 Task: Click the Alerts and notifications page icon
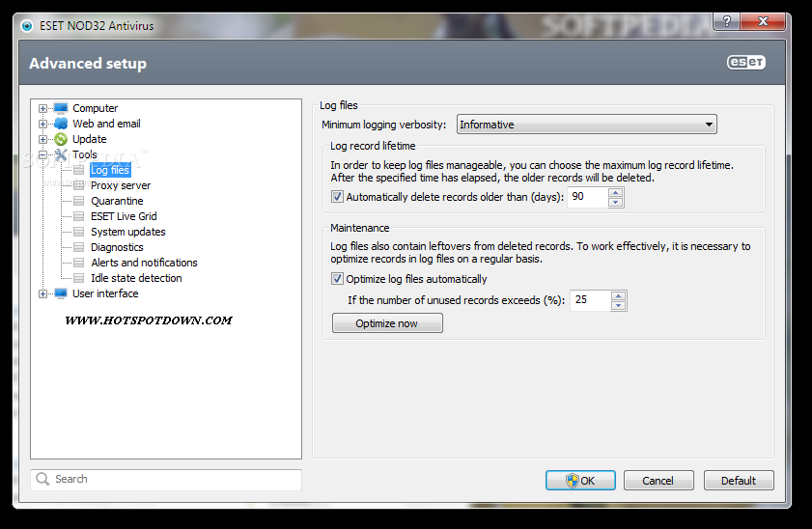(79, 263)
